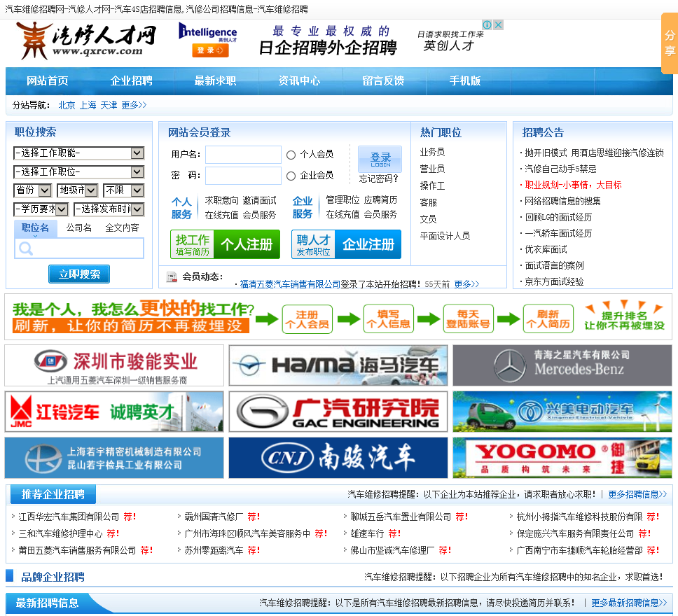
Task: Open 企业招聘 nav item
Action: coord(132,80)
